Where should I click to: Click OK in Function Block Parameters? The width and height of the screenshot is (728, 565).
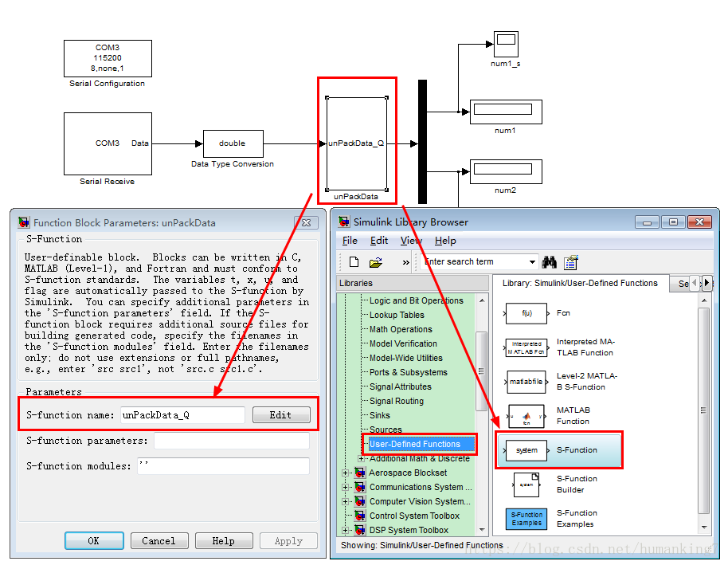tap(94, 541)
